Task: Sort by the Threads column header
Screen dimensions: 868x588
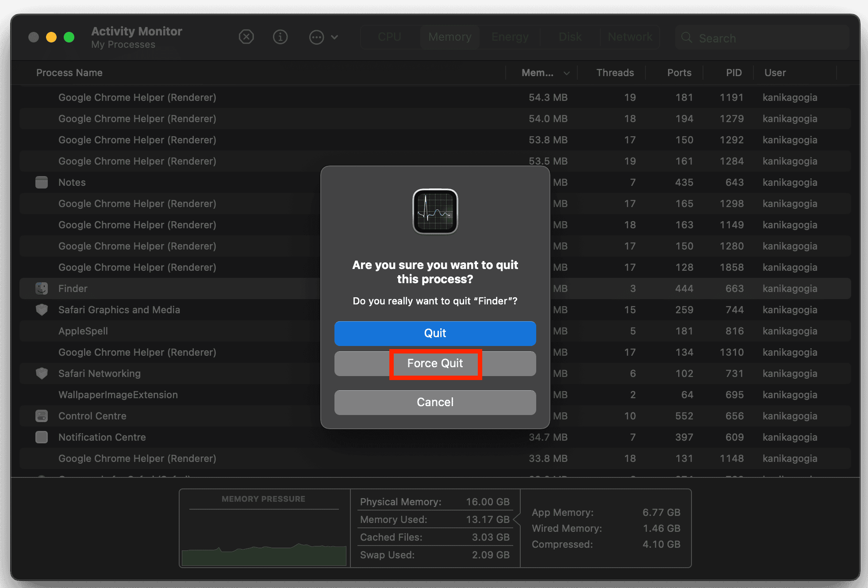Action: pyautogui.click(x=615, y=73)
